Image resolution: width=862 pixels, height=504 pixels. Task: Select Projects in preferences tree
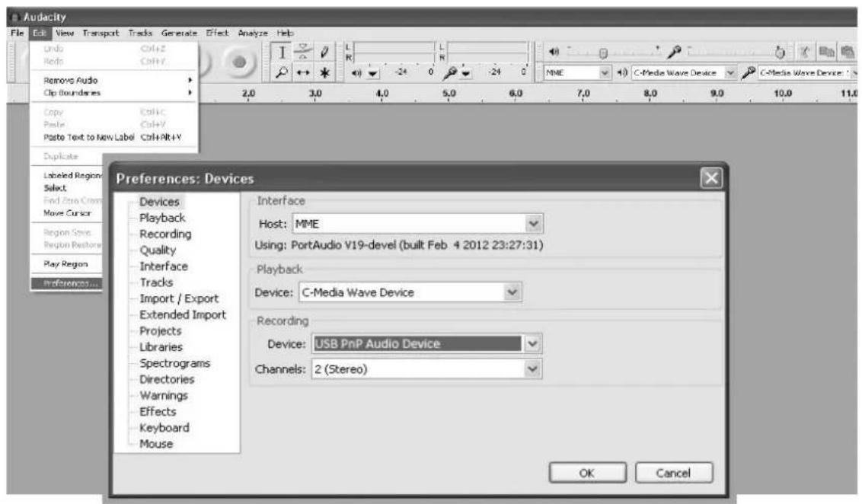(161, 331)
